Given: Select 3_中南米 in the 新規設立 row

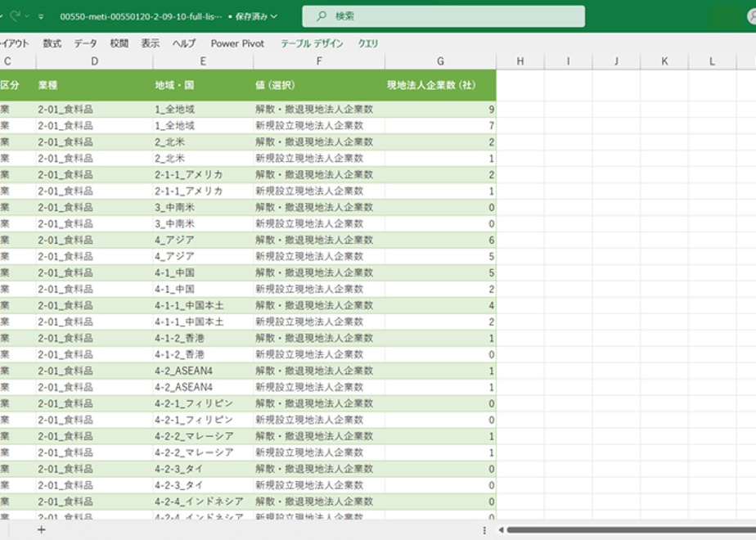Looking at the screenshot, I should [x=203, y=223].
